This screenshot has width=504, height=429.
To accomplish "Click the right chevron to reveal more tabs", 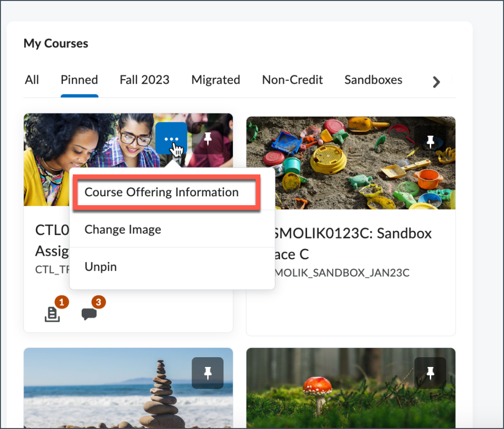I will (436, 82).
